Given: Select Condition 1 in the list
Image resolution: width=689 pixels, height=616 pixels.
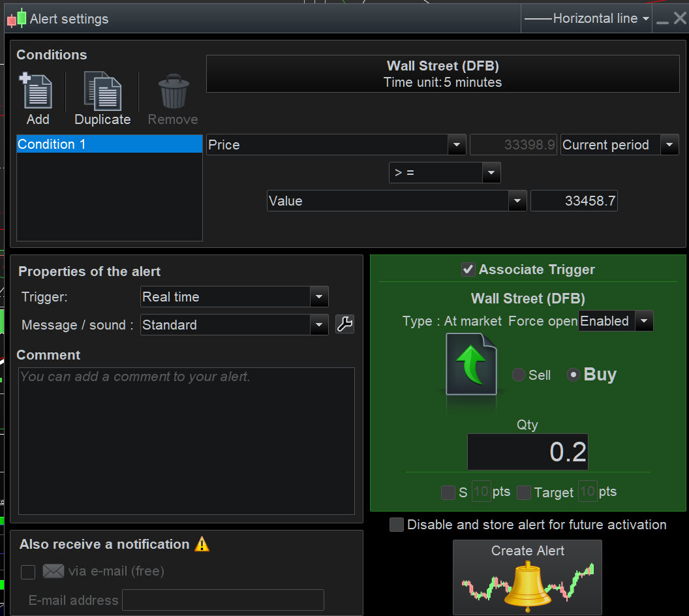Looking at the screenshot, I should click(110, 144).
